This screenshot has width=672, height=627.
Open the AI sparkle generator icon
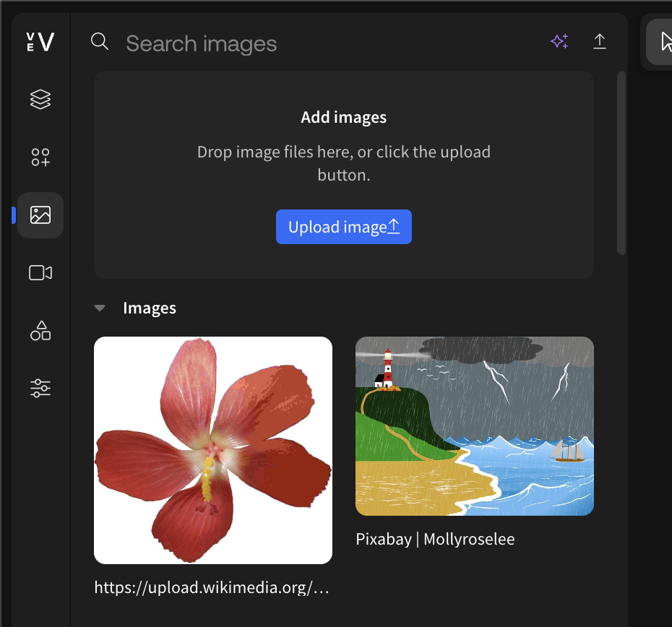pyautogui.click(x=559, y=41)
